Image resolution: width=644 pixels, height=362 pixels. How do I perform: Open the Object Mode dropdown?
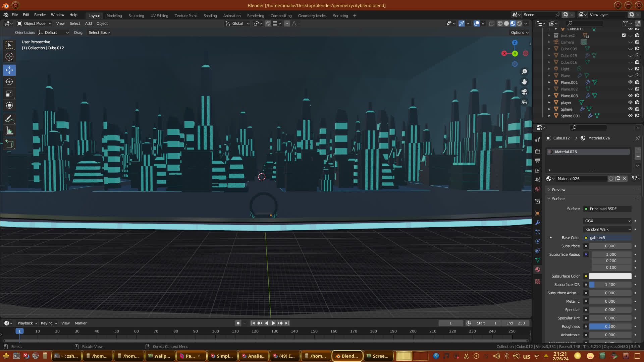click(35, 23)
